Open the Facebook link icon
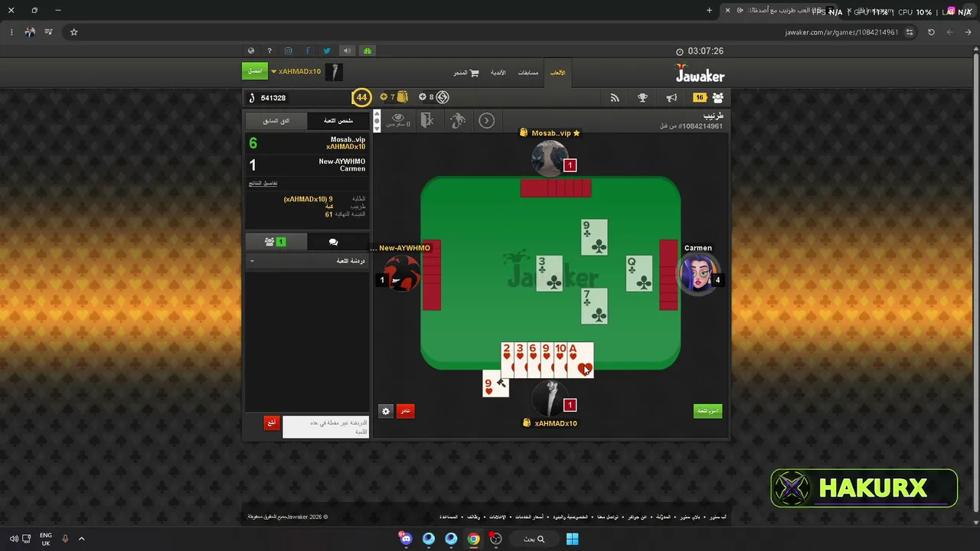Image resolution: width=980 pixels, height=551 pixels. tap(308, 51)
